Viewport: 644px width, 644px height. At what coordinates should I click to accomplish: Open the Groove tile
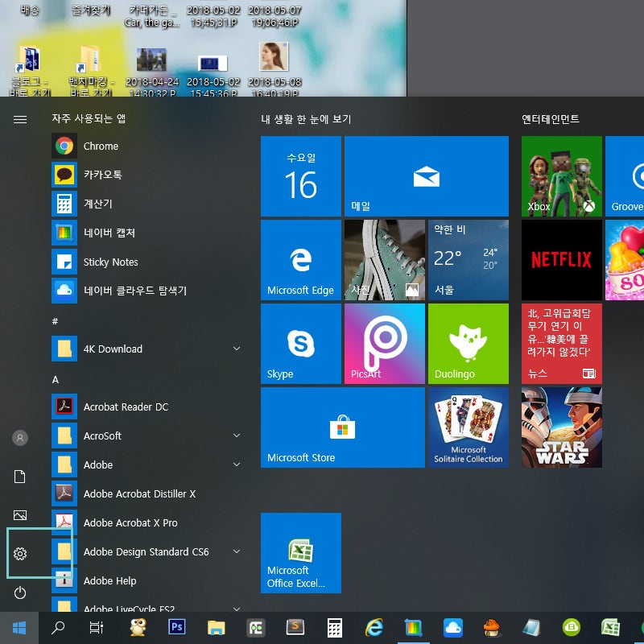(625, 176)
